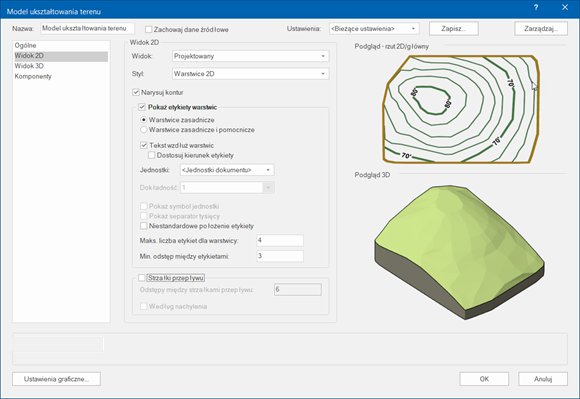Enable Niestandardowe położenie etykiety checkbox
Viewport: 580px width, 399px height.
(144, 226)
